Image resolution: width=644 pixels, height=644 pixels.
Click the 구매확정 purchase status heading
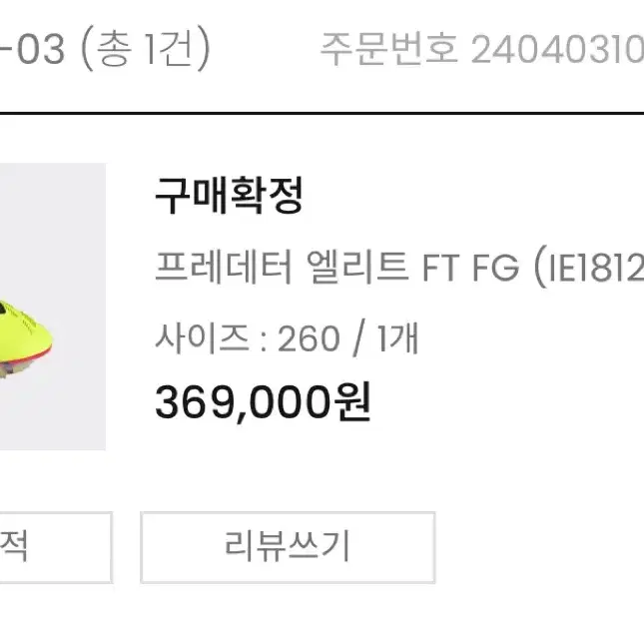coord(229,196)
